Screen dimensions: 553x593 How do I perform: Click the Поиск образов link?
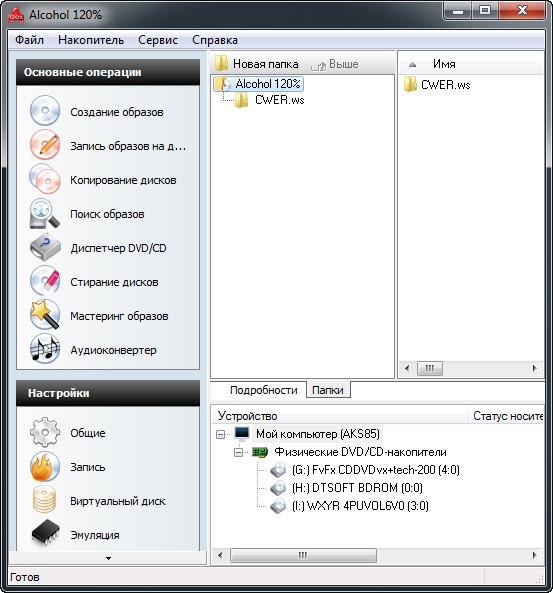(x=107, y=214)
